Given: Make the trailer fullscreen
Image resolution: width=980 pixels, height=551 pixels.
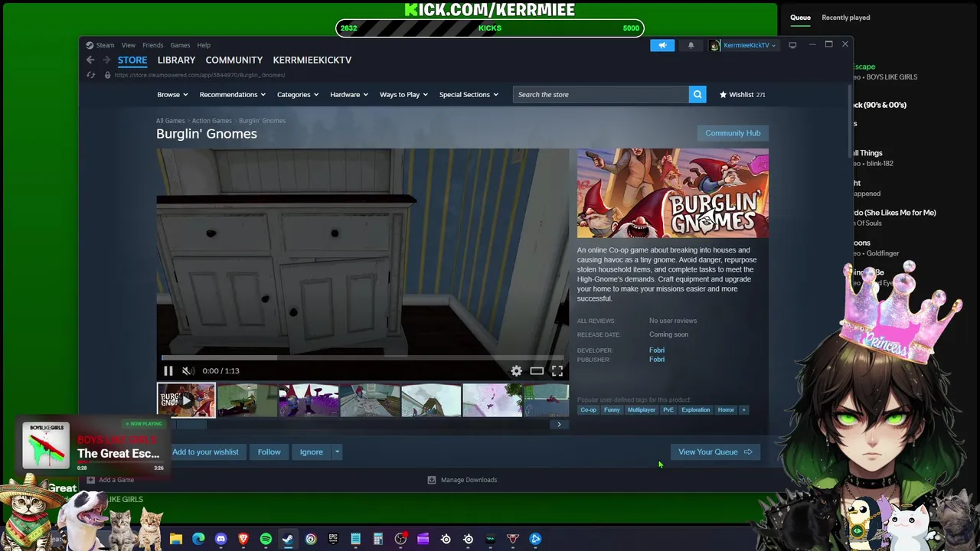Looking at the screenshot, I should 557,371.
